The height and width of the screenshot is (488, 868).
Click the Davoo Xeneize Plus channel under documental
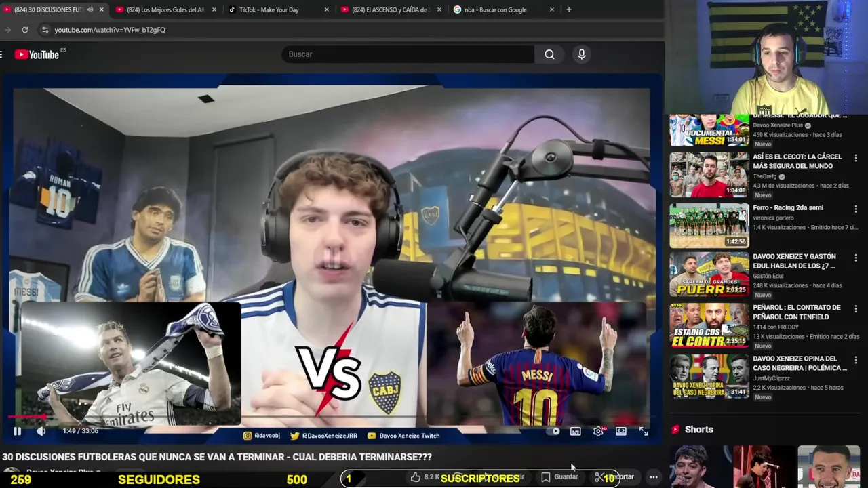pyautogui.click(x=778, y=125)
